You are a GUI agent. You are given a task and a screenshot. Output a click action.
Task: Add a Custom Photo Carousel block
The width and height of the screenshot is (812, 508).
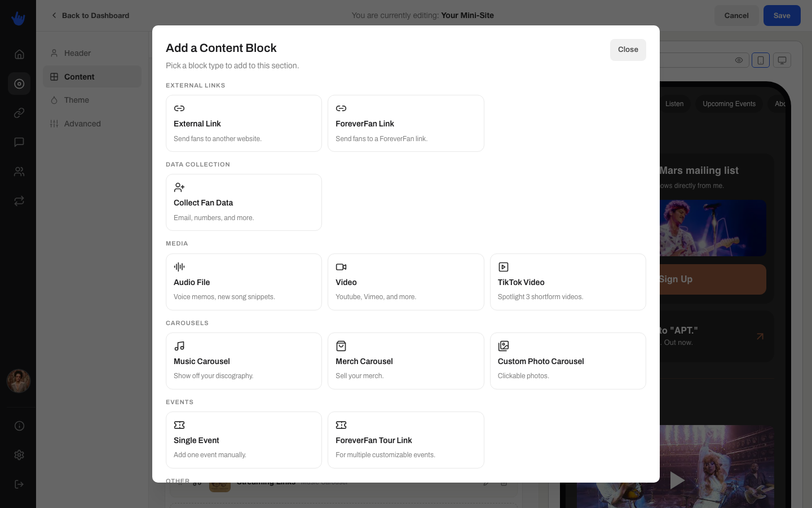(568, 361)
